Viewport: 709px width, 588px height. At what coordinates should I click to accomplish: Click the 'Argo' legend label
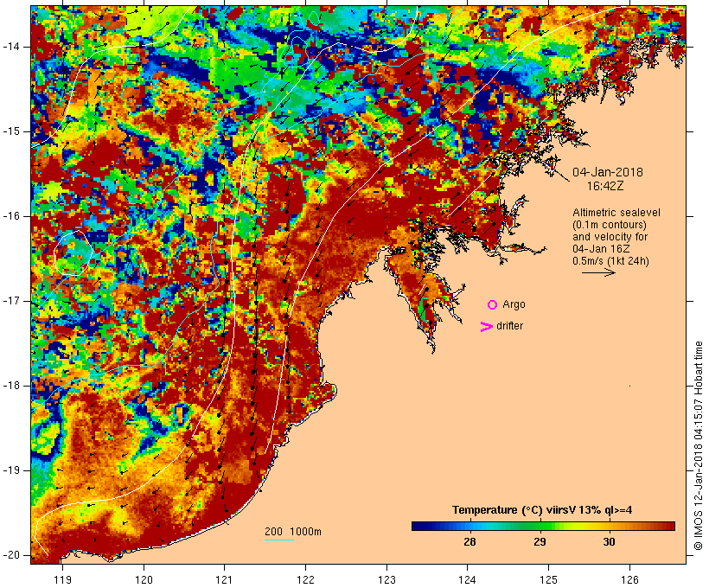point(514,305)
